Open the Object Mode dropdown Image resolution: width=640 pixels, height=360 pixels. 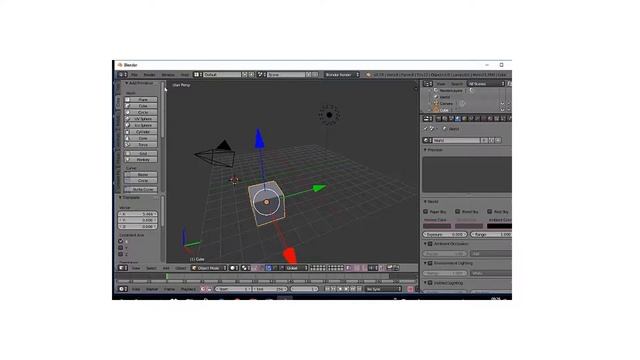(209, 268)
